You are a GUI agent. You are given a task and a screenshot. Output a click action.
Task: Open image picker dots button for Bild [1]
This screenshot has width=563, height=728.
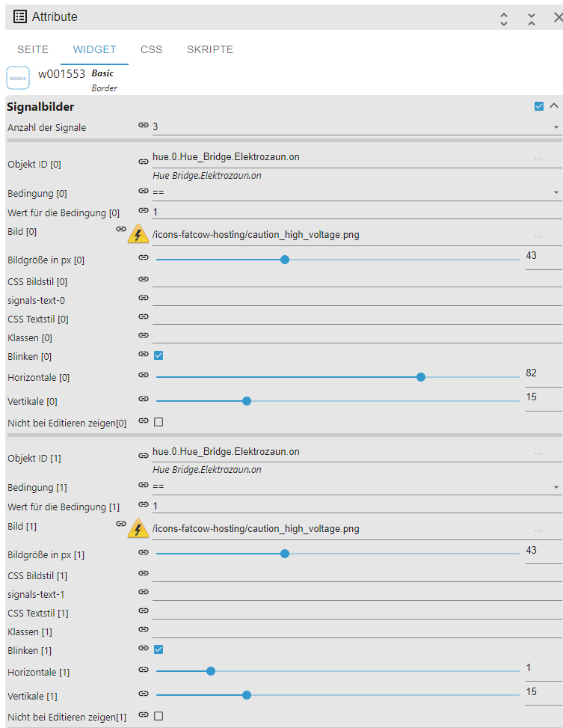pyautogui.click(x=538, y=530)
